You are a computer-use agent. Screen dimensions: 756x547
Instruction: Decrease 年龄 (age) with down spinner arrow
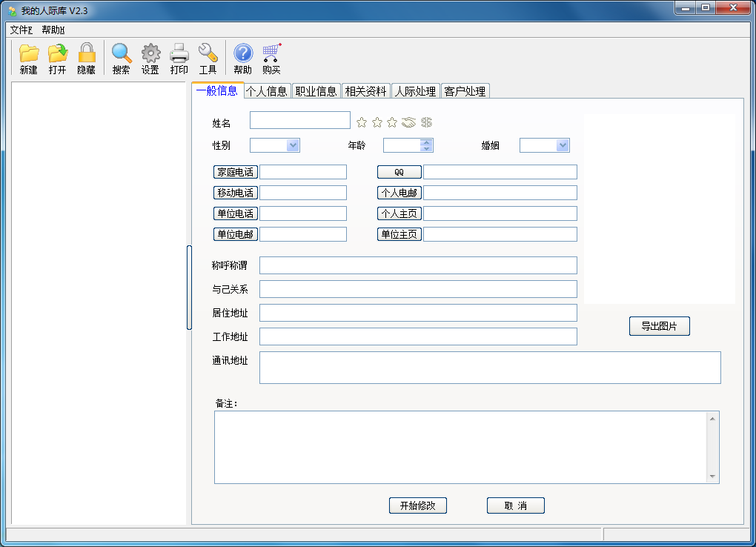(x=425, y=148)
